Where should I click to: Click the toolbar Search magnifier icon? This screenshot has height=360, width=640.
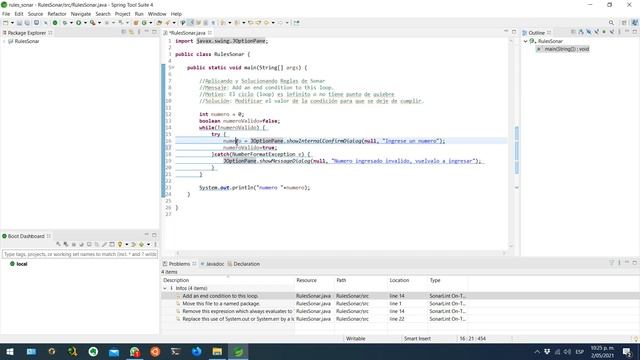click(x=611, y=23)
